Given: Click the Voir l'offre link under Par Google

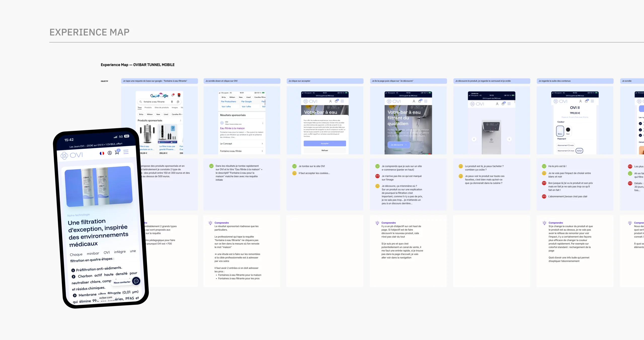Looking at the screenshot, I should click(246, 107).
